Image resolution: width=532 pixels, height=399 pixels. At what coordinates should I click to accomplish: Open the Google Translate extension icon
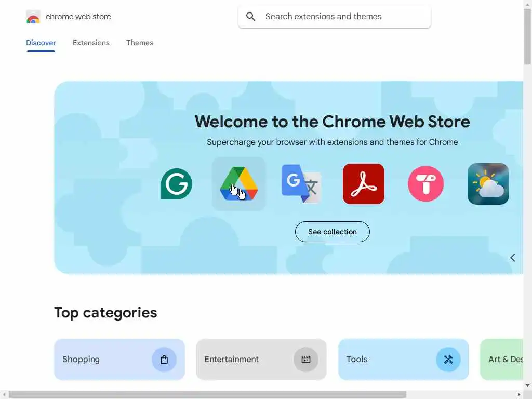point(301,183)
